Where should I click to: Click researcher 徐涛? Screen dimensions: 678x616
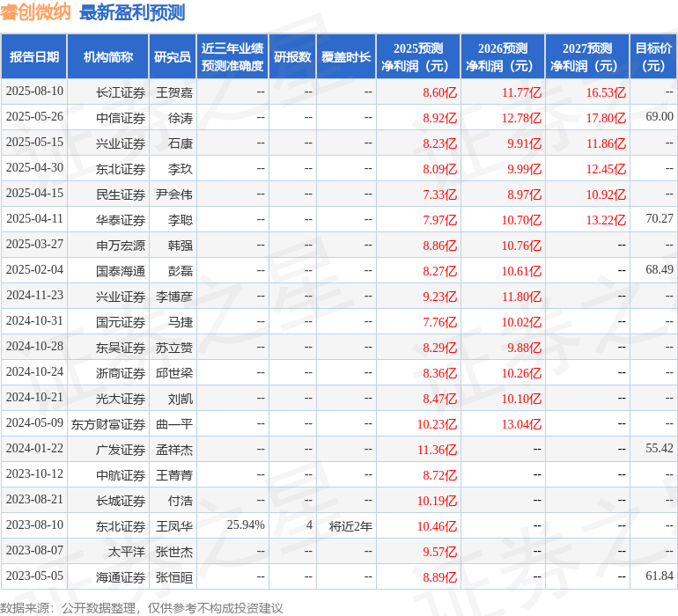(181, 118)
